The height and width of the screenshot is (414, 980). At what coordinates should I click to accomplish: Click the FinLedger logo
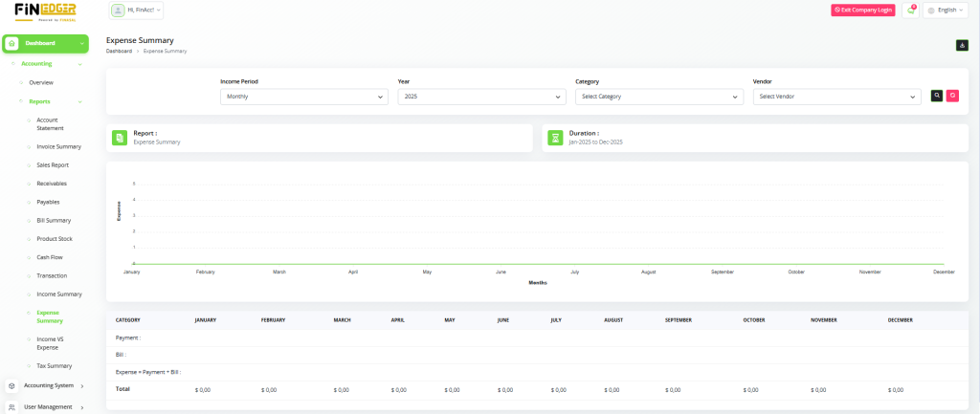[x=45, y=12]
